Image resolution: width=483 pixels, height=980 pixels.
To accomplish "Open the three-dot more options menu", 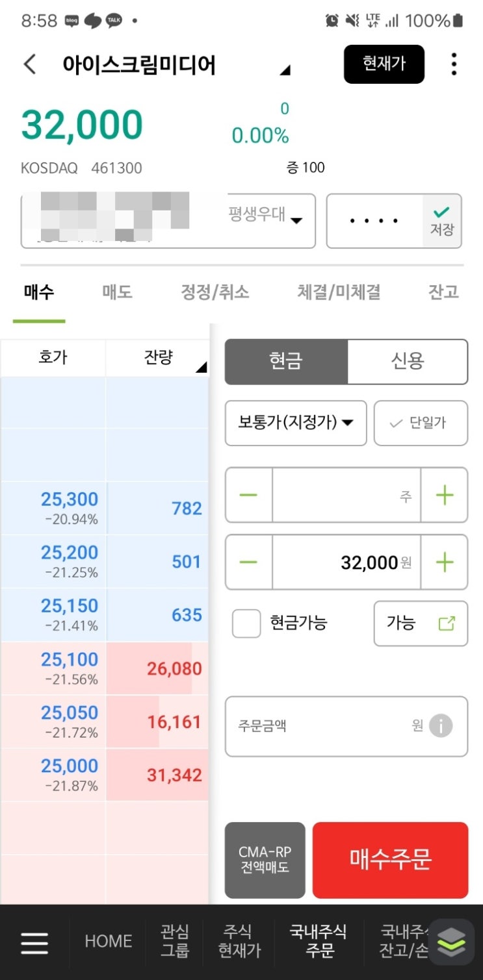I will coord(454,64).
